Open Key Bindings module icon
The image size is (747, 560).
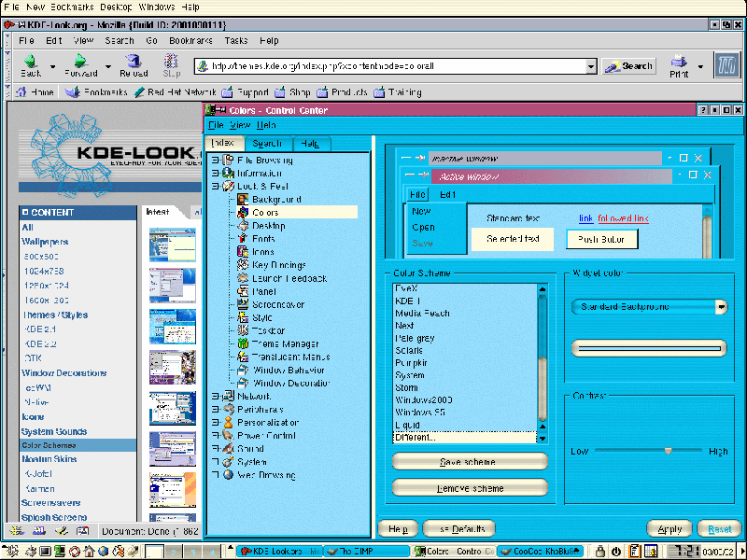[x=243, y=264]
